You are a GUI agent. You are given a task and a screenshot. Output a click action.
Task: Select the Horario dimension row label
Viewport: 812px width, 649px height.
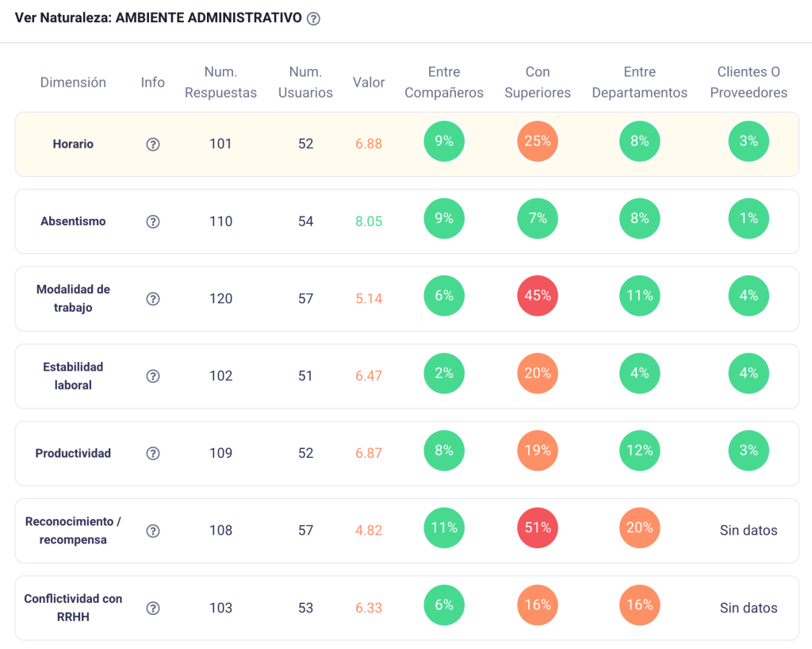tap(73, 144)
